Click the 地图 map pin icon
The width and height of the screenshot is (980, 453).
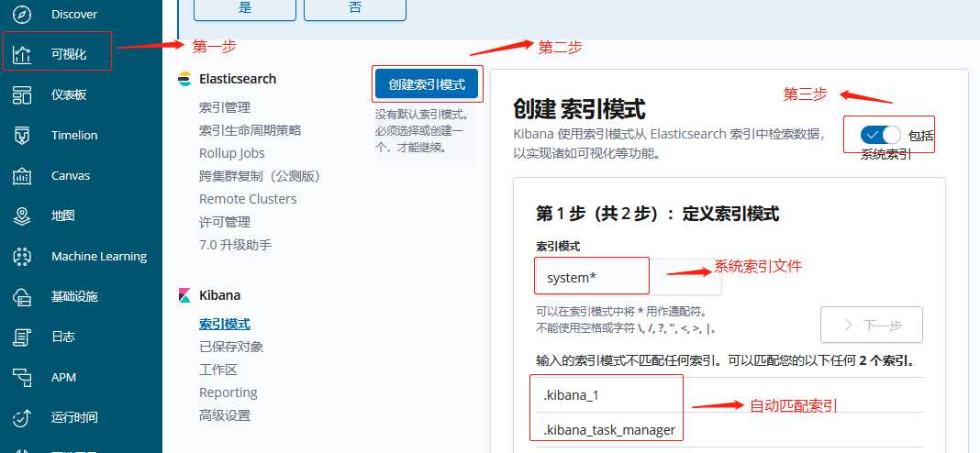point(22,216)
